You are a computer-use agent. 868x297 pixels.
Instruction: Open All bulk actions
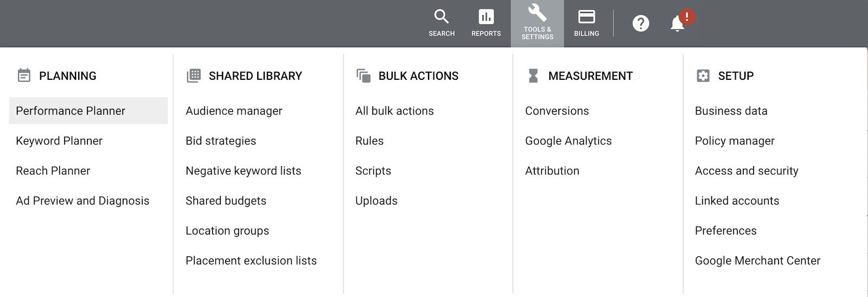click(x=394, y=111)
